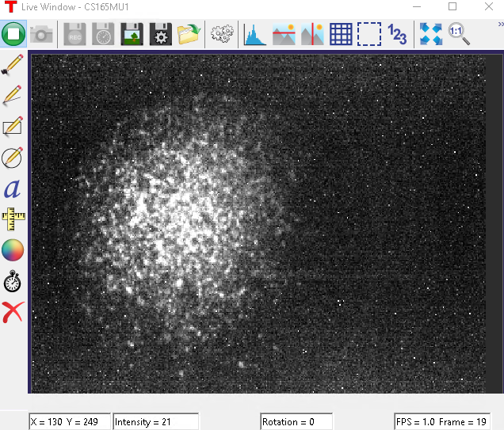This screenshot has width=504, height=430.
Task: Click the timed save floppy icon
Action: click(x=103, y=34)
